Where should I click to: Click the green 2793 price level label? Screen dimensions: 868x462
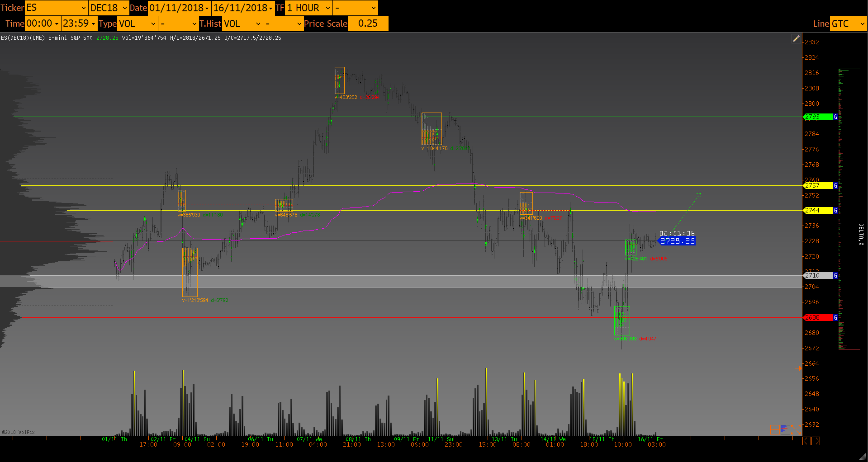[818, 117]
